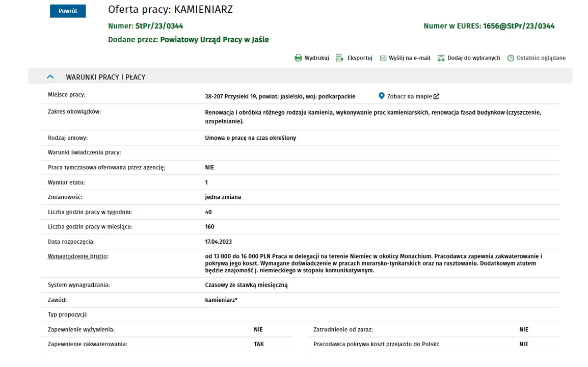This screenshot has height=367, width=588.
Task: Click the Powrót button
Action: [x=68, y=11]
